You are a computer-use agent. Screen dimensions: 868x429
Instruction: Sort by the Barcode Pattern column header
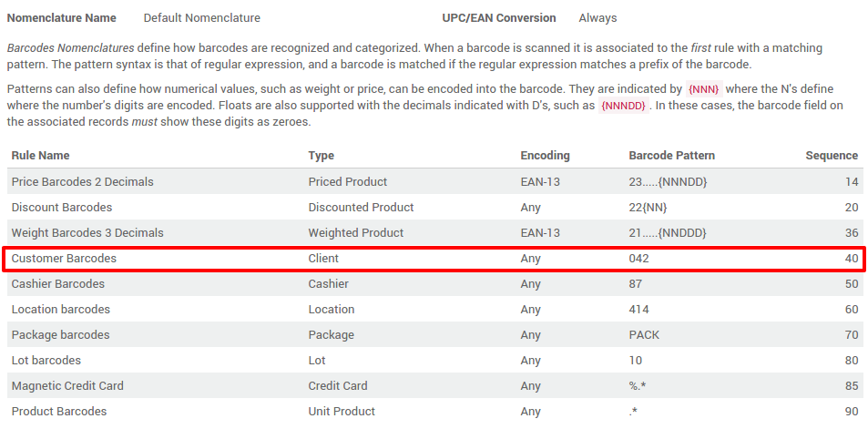(x=671, y=156)
